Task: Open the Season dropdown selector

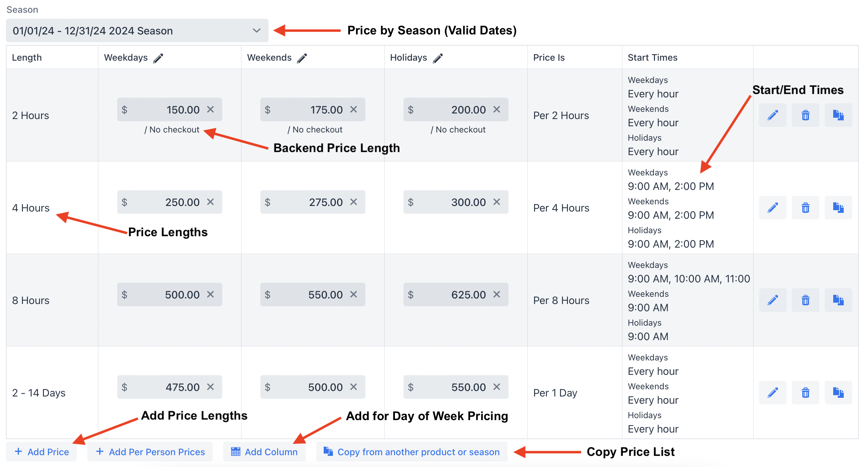Action: [137, 30]
